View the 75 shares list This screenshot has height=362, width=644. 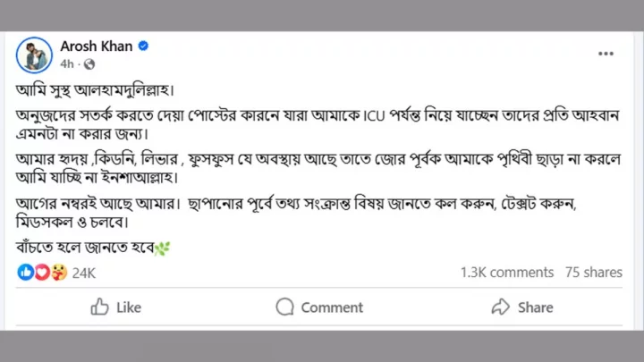pyautogui.click(x=593, y=273)
